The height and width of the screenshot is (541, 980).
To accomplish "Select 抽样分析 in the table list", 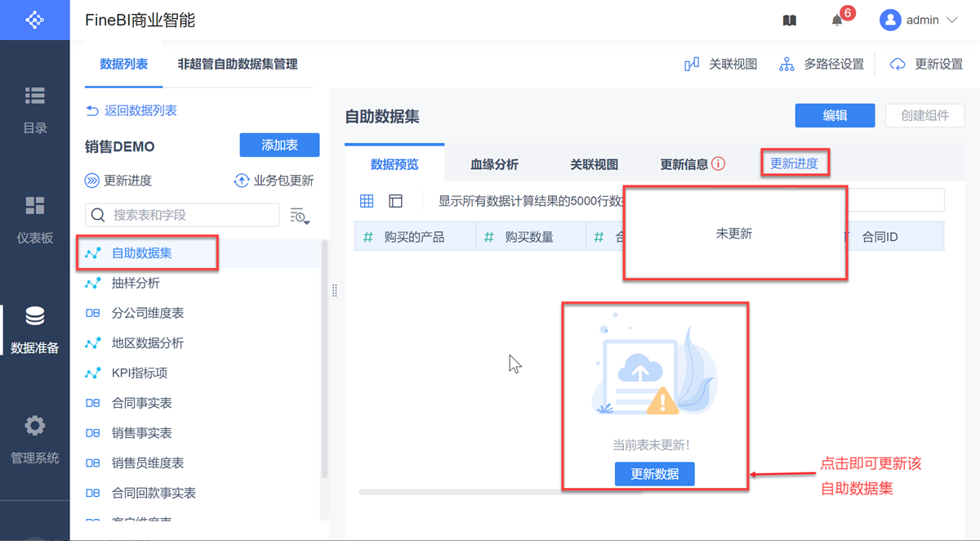I will (x=136, y=284).
